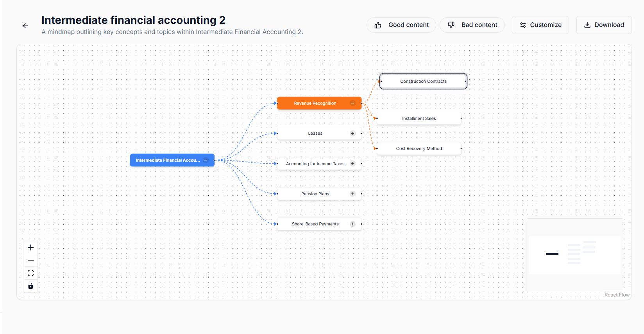Select the Cost Recovery Method node
644x334 pixels.
tap(419, 148)
